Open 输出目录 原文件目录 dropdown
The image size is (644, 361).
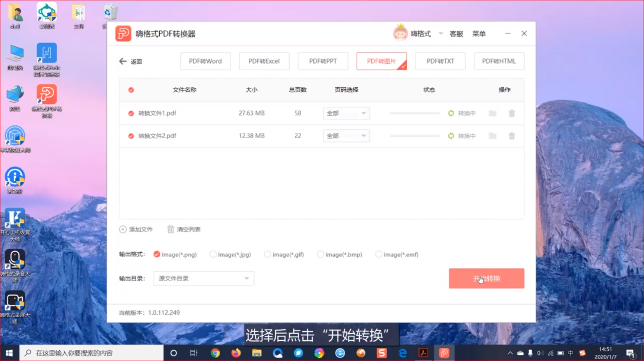pyautogui.click(x=204, y=278)
